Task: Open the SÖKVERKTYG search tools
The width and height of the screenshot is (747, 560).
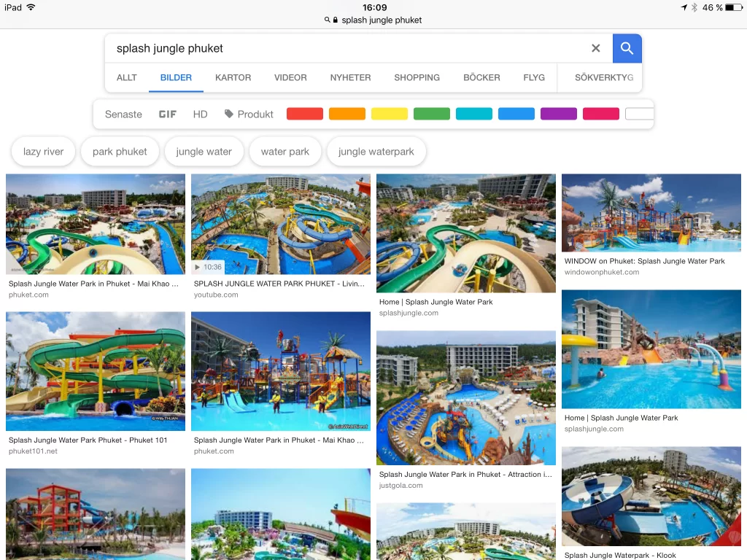Action: (603, 77)
